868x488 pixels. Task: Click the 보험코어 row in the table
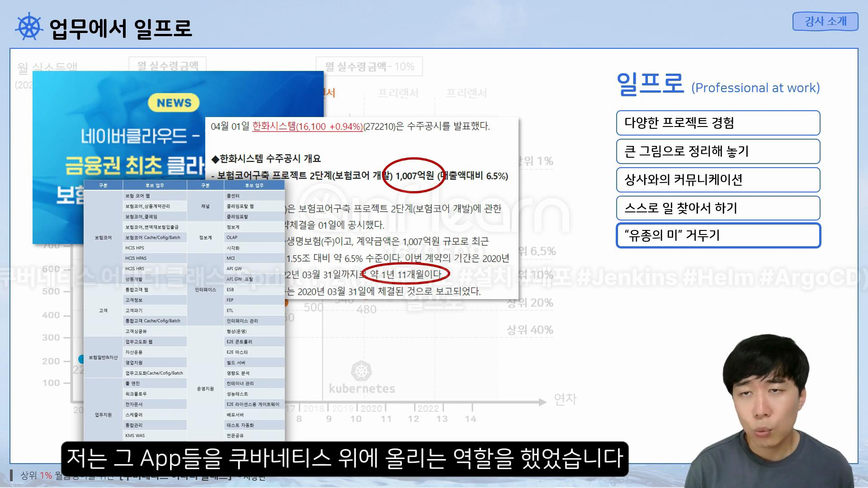pos(103,237)
